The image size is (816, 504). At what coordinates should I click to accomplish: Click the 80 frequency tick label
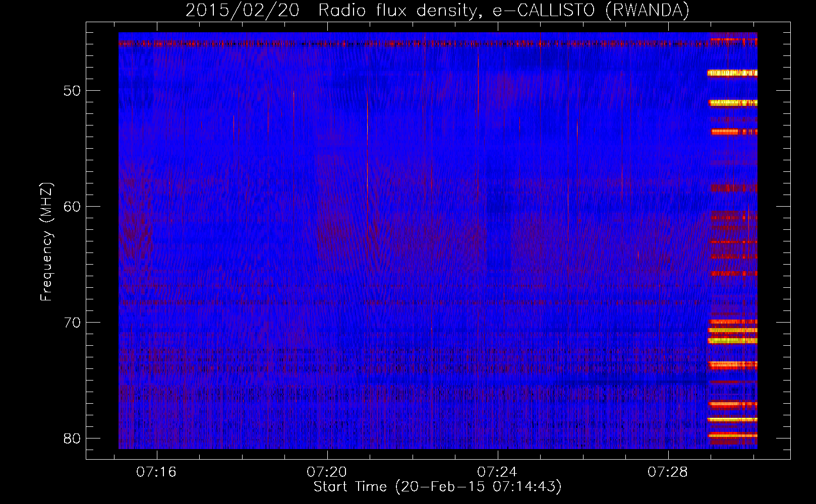click(x=72, y=438)
